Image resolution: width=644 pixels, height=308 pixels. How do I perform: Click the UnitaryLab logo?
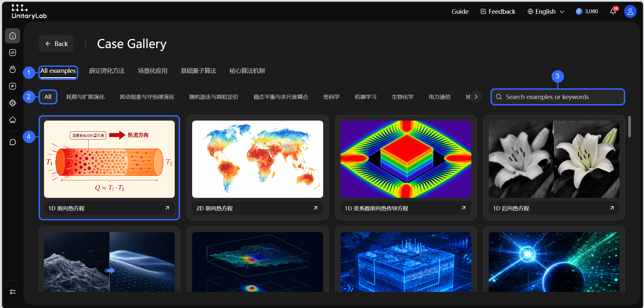(29, 11)
